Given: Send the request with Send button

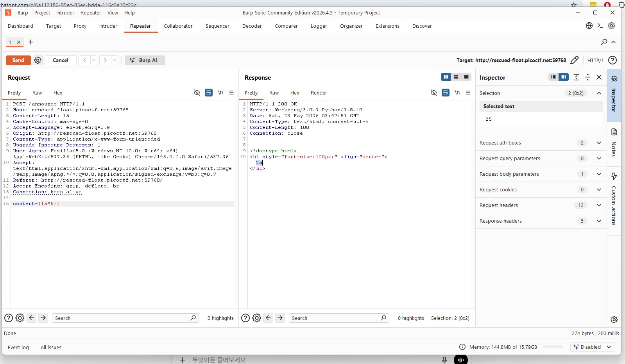Looking at the screenshot, I should click(x=18, y=60).
